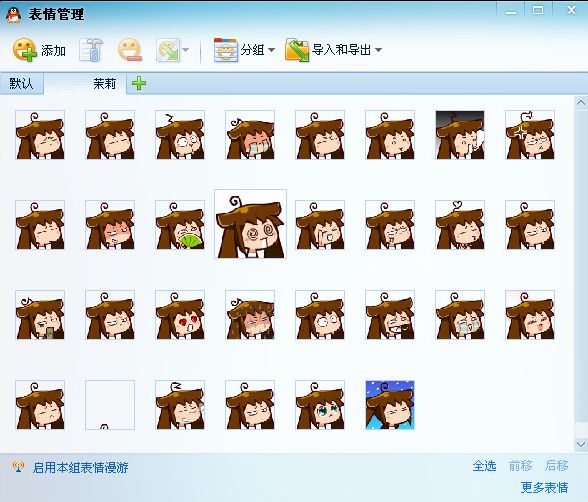
Task: Click the hammer modify-emoticon toolbar icon
Action: point(91,49)
